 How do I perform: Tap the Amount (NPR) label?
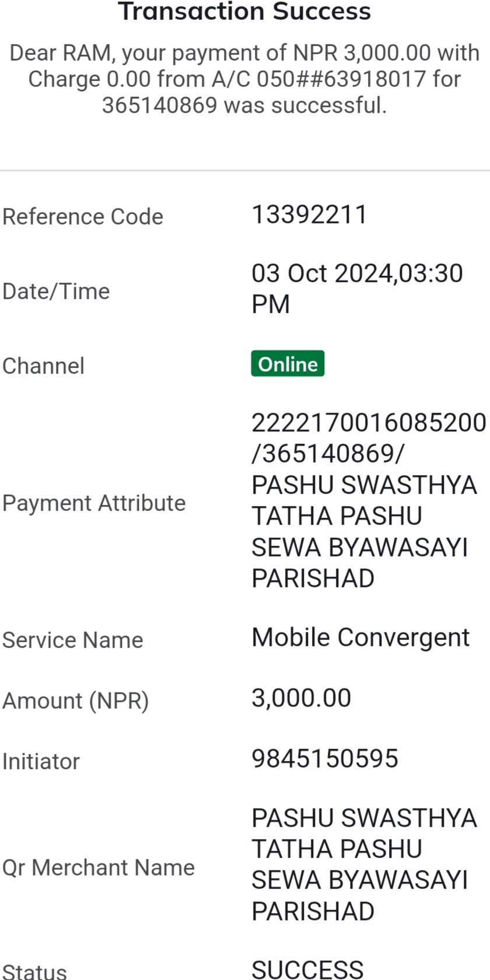(x=76, y=701)
